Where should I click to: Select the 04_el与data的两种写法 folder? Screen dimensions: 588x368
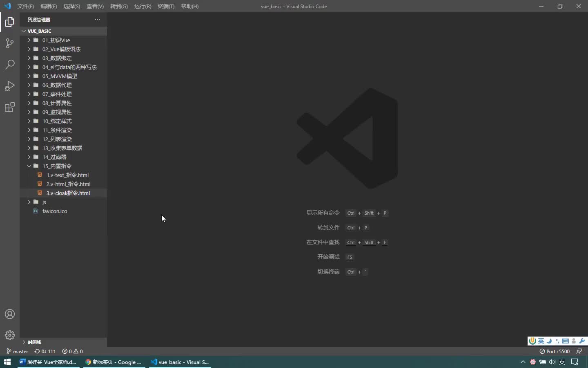[63, 67]
